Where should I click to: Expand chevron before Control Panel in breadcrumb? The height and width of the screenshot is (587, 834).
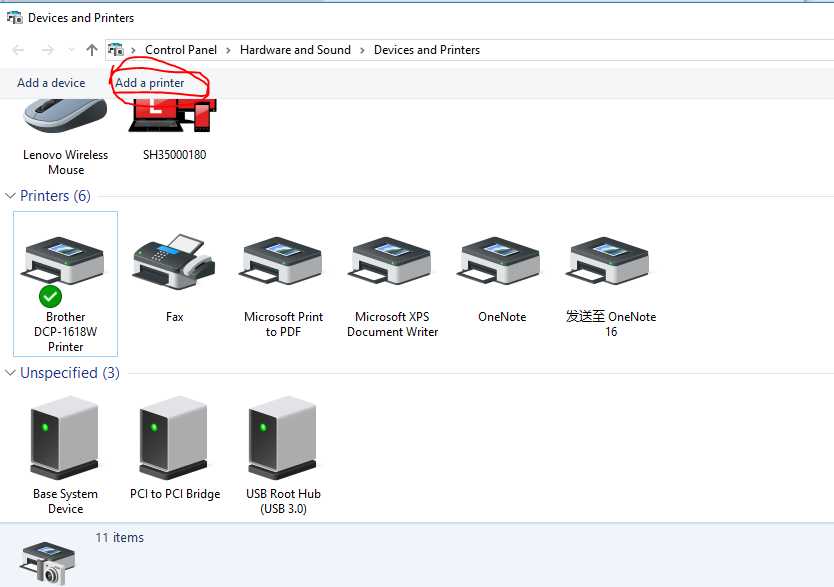(x=133, y=51)
